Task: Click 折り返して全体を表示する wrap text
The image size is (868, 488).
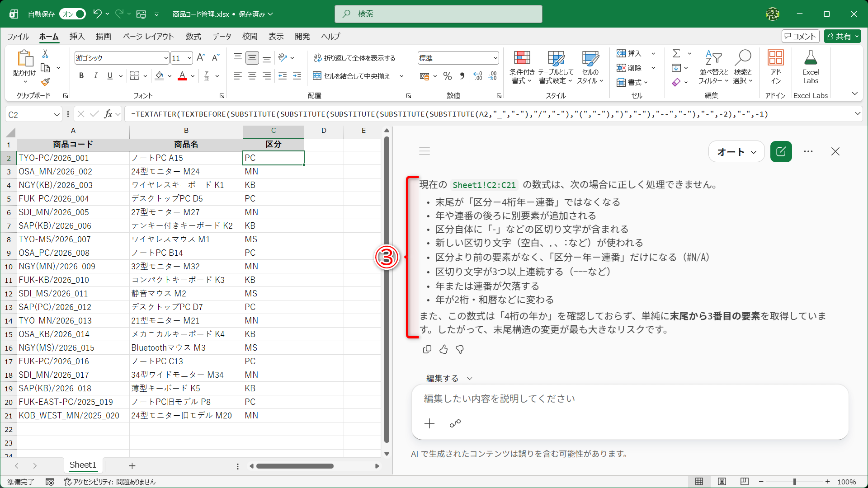Action: point(354,58)
